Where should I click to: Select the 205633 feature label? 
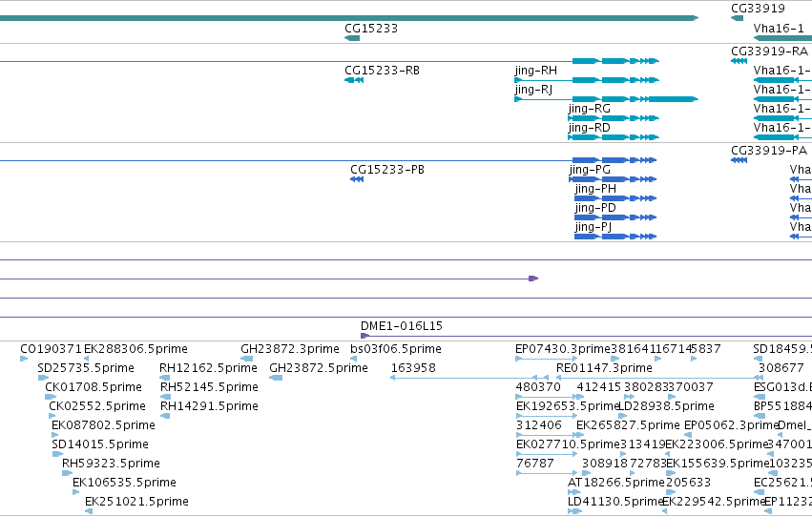point(688,483)
